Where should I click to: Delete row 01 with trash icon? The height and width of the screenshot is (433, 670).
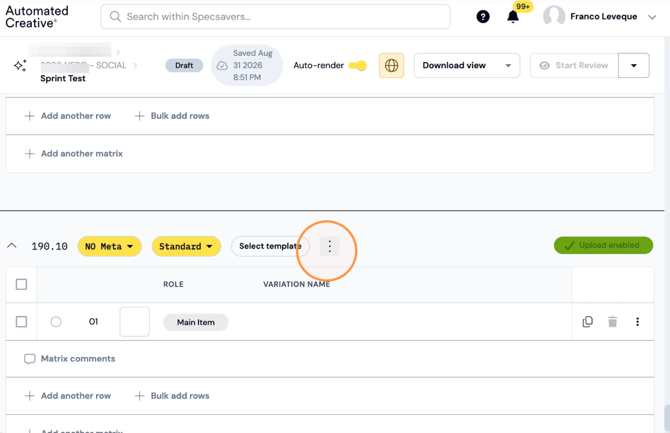click(x=612, y=321)
